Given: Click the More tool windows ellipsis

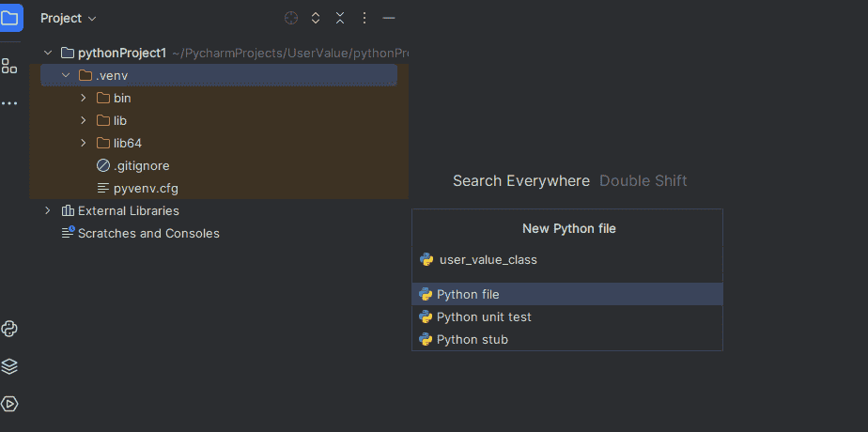Looking at the screenshot, I should pos(9,102).
